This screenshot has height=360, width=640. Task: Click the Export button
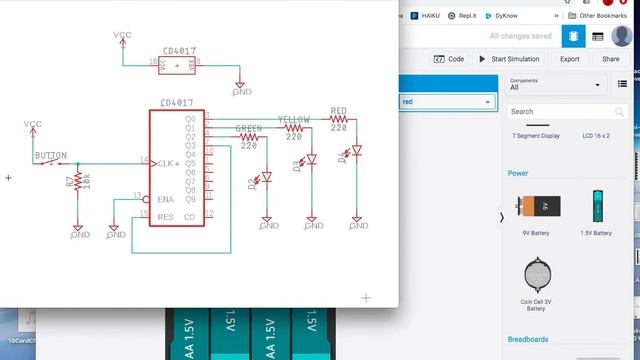(569, 59)
